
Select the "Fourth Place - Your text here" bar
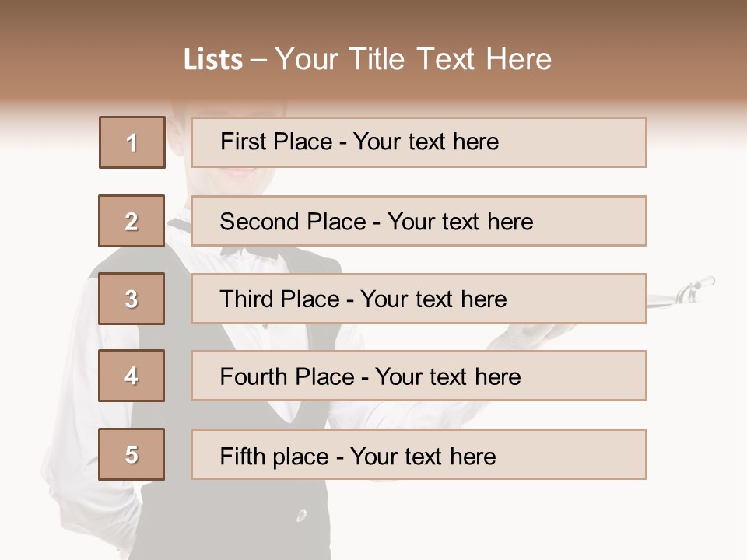pyautogui.click(x=419, y=376)
